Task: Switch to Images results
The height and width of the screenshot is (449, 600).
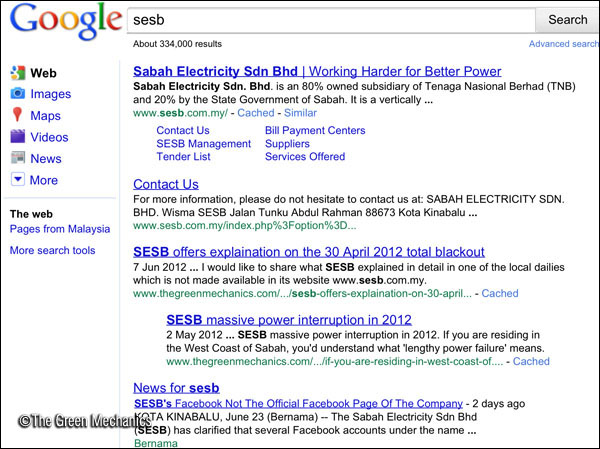Action: click(x=51, y=94)
